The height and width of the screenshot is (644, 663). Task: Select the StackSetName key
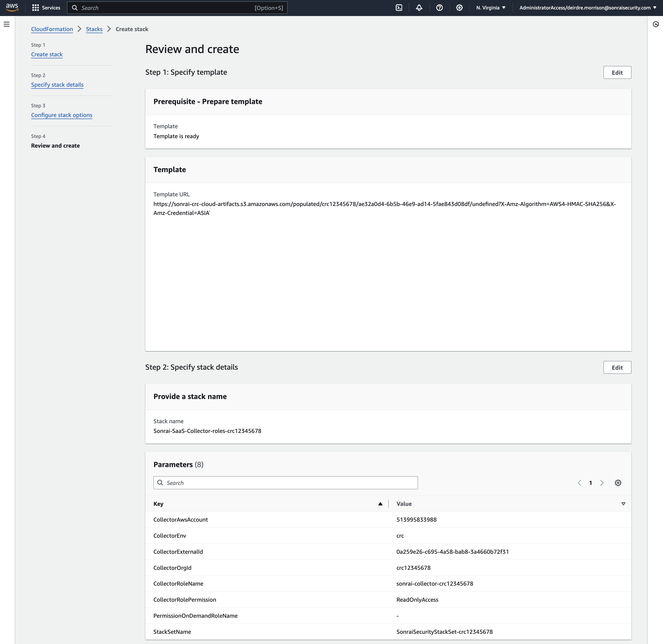coord(172,632)
